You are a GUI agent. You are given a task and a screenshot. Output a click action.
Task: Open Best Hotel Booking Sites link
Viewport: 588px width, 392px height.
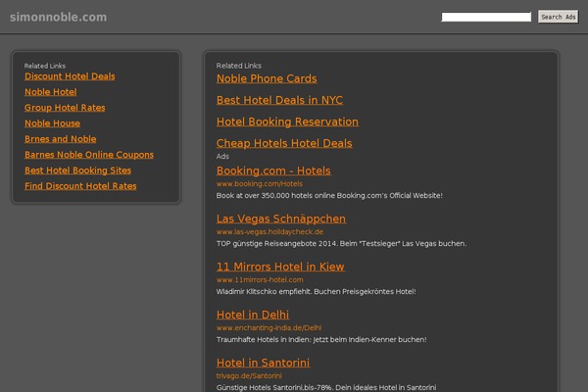tap(78, 171)
